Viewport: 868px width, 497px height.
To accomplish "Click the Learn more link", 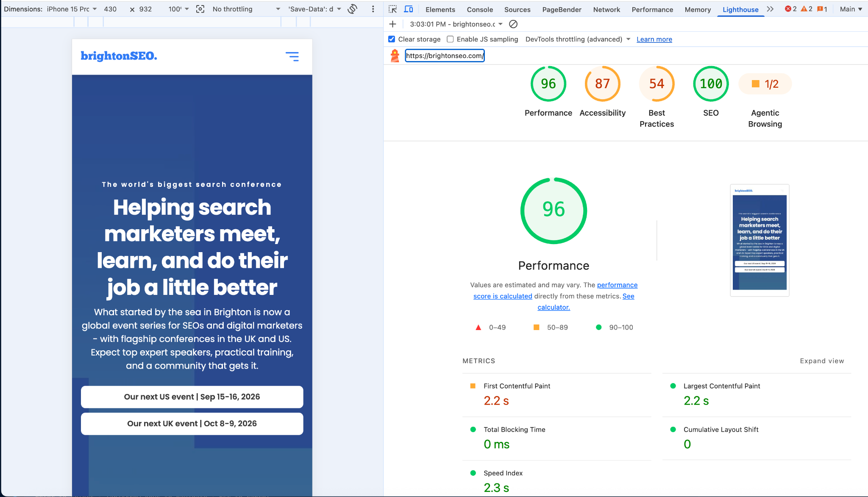I will 654,39.
